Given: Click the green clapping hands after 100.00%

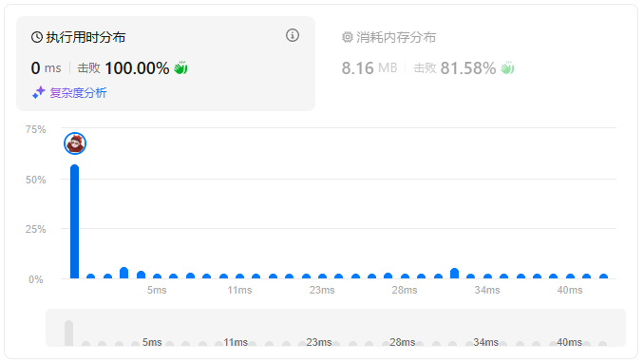Looking at the screenshot, I should (180, 67).
